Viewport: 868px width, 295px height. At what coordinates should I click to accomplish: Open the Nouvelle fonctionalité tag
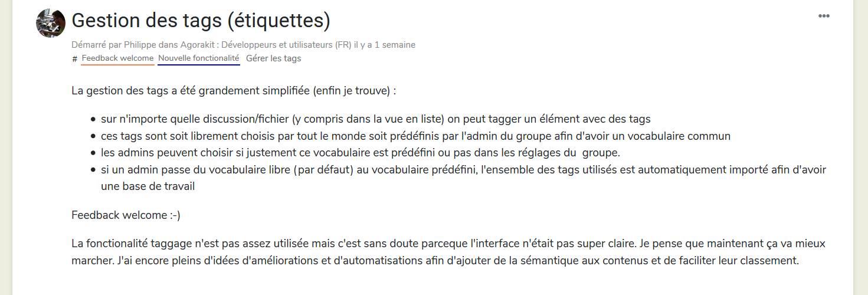199,58
